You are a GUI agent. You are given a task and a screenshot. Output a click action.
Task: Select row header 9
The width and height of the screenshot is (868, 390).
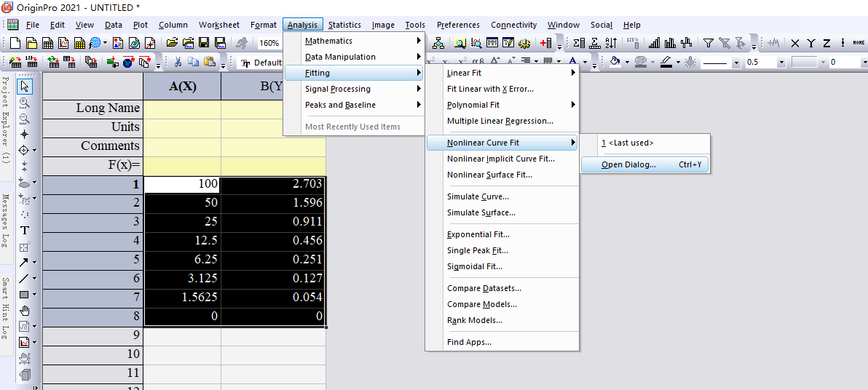(x=93, y=335)
